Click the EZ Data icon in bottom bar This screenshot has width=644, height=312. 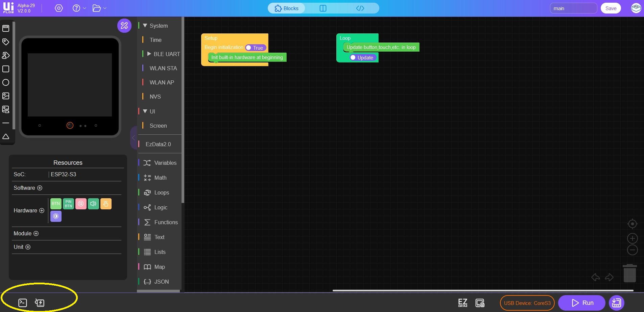[462, 303]
